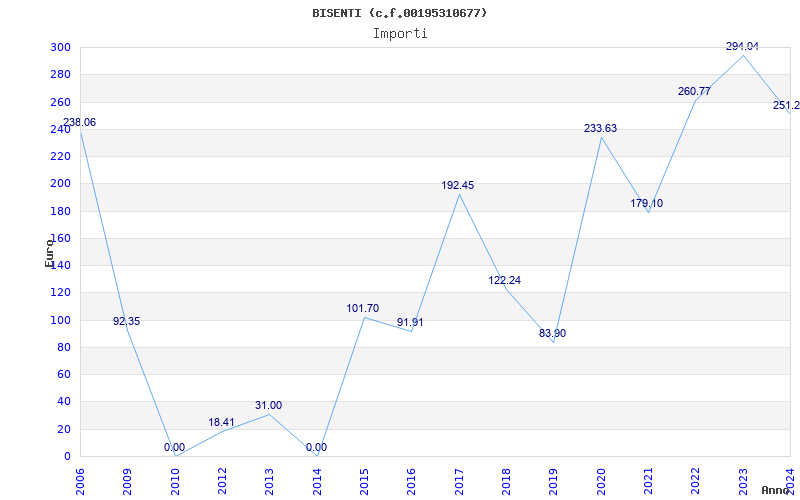Click the 2023 peak value 294.04
The image size is (800, 500).
742,47
